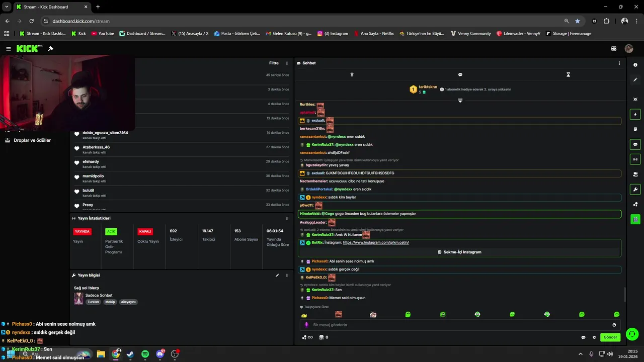Open the hamburger menu beside Kick logo
Viewport: 644px width, 362px height.
point(9,49)
